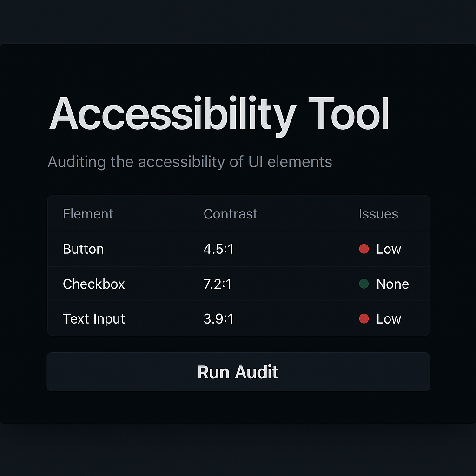The image size is (476, 476).
Task: Expand the Button row details
Action: (83, 249)
